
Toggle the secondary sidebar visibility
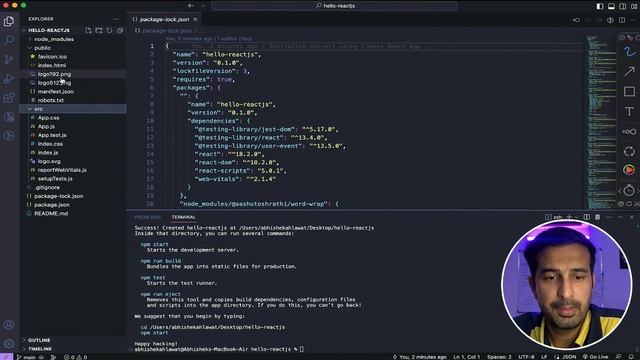coord(622,6)
